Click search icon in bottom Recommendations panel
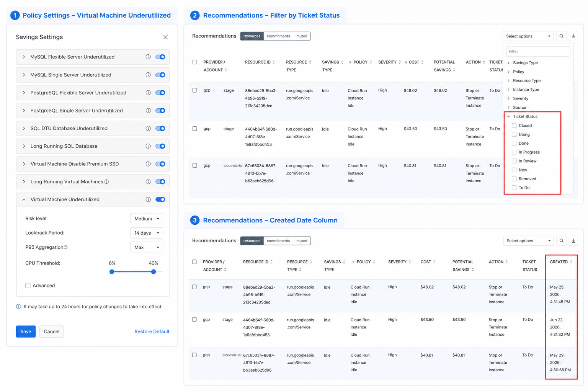This screenshot has width=588, height=392. tap(561, 241)
